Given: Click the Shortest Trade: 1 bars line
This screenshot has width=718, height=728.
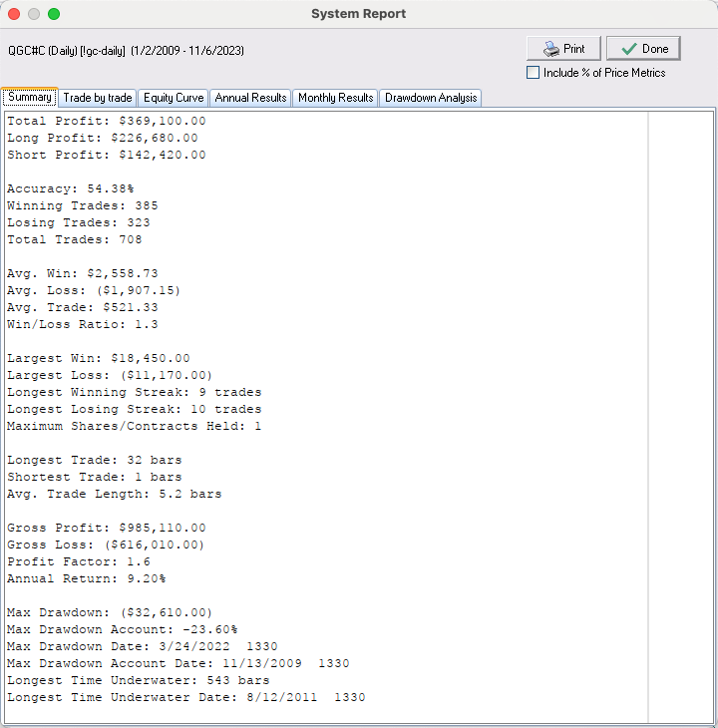Looking at the screenshot, I should [x=94, y=477].
